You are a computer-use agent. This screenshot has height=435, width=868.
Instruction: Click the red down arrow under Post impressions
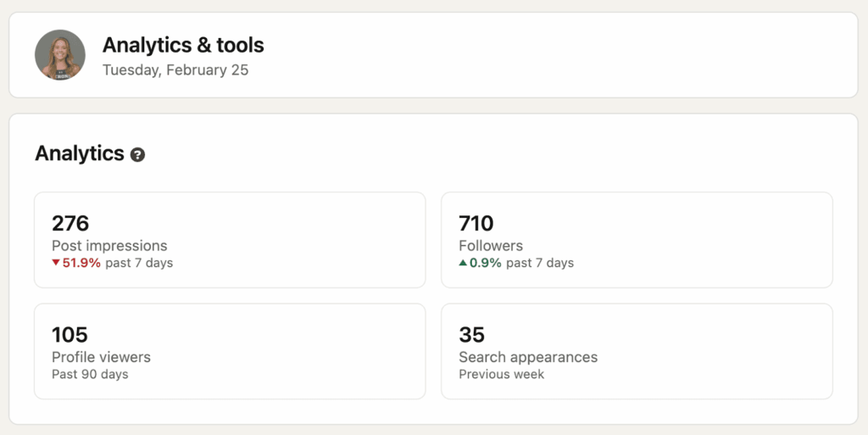56,263
